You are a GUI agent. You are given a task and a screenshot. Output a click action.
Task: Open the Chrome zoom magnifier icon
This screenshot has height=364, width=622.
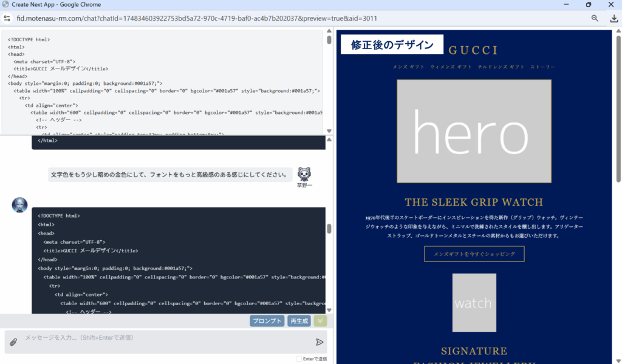pyautogui.click(x=595, y=18)
